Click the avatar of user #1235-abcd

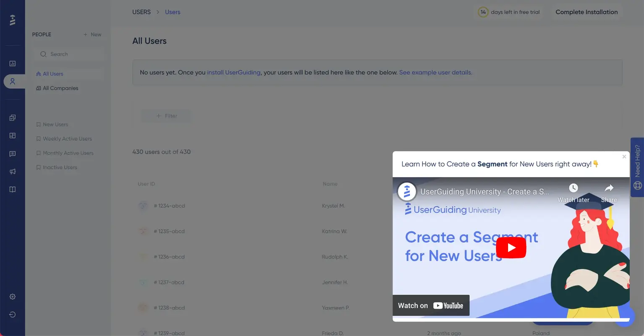(143, 231)
